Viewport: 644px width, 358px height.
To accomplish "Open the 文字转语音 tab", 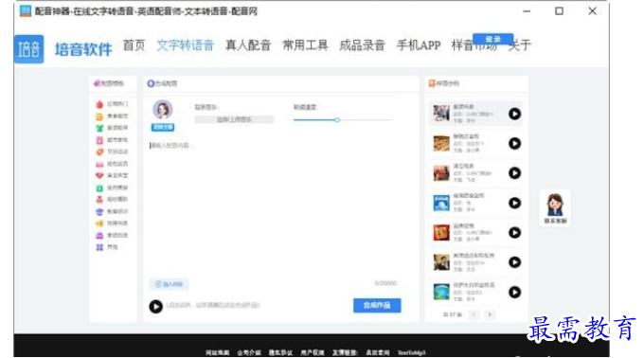I will click(x=186, y=45).
